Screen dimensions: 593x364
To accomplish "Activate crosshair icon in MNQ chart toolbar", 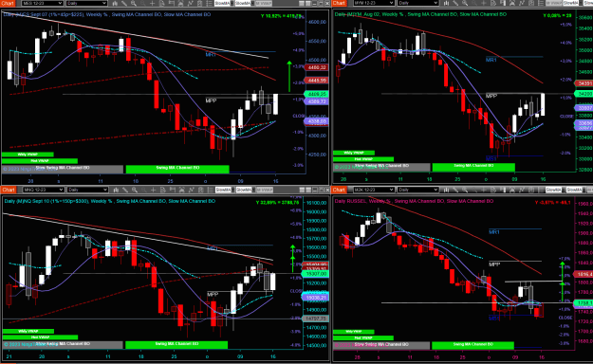I will point(153,190).
